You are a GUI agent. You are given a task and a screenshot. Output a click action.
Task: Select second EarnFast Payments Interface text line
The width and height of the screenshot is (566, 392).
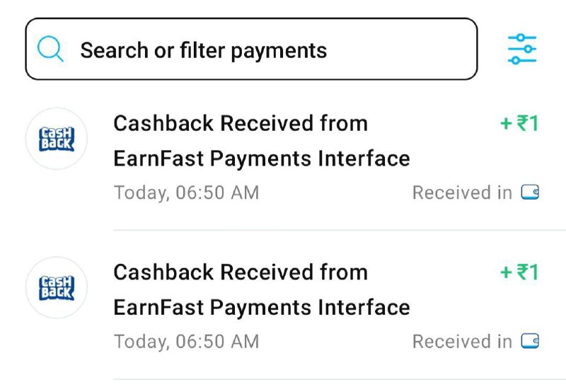point(262,307)
